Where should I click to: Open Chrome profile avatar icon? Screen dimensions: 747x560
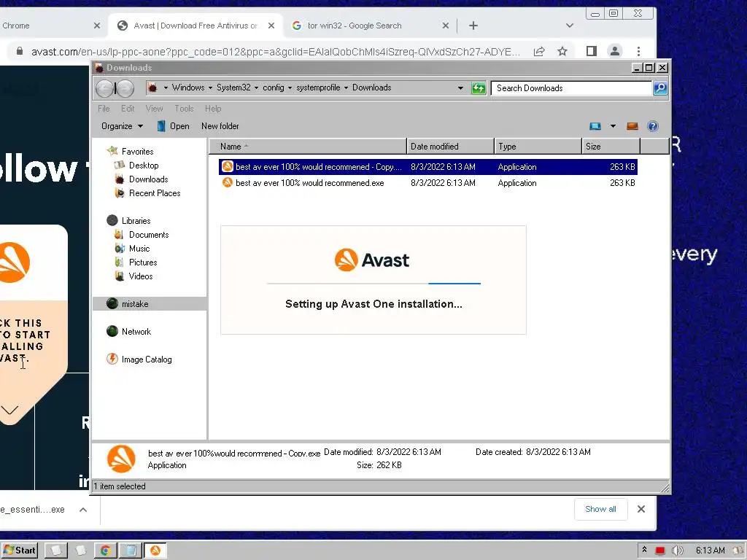[x=615, y=51]
